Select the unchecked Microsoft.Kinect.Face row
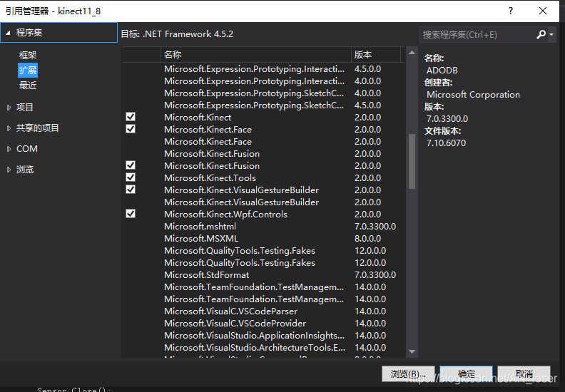 tap(263, 141)
